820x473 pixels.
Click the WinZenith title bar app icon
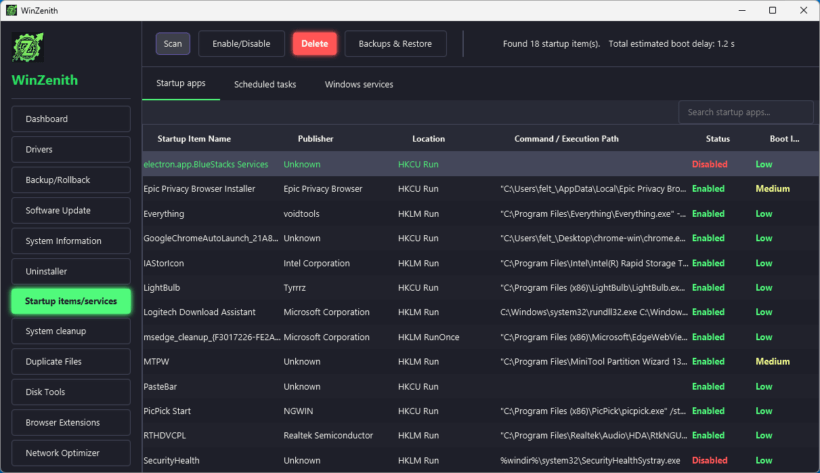coord(11,10)
